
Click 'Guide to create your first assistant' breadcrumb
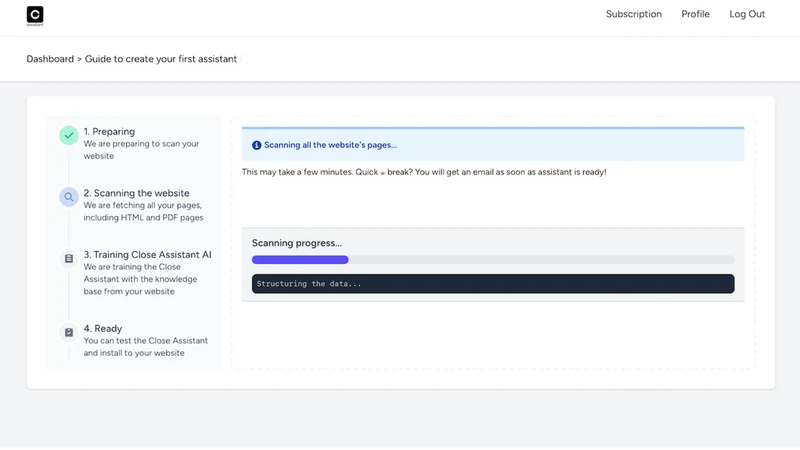click(161, 59)
